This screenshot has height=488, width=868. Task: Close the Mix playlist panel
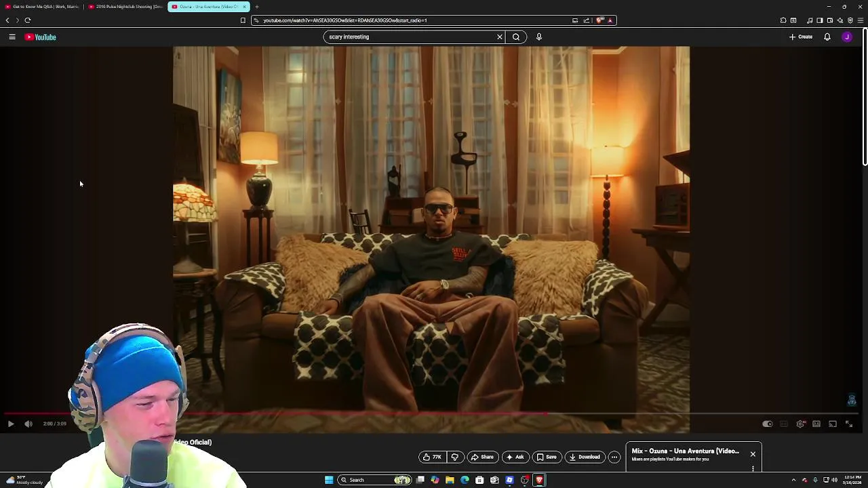[753, 454]
